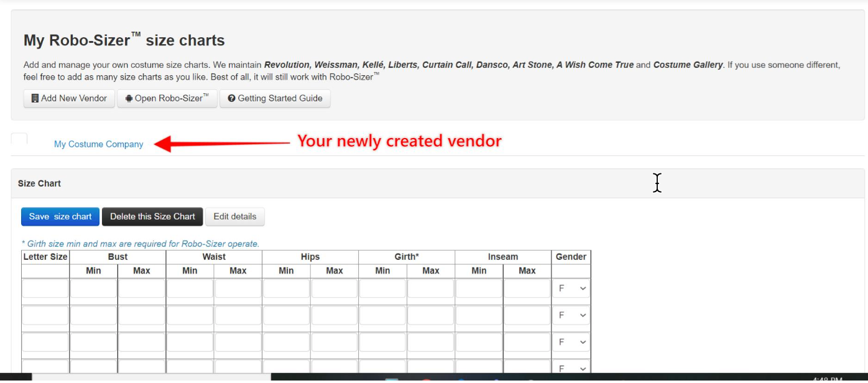The image size is (868, 383).
Task: Open the My Costume Company vendor link
Action: tap(98, 144)
